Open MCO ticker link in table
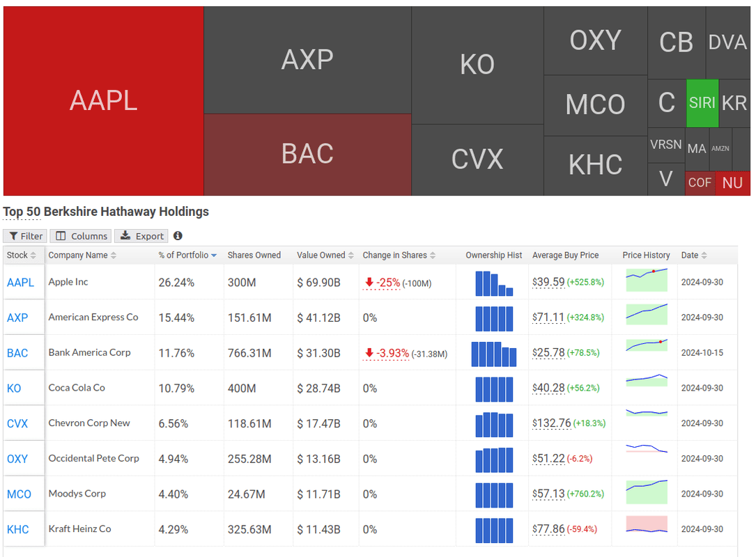 tap(19, 494)
